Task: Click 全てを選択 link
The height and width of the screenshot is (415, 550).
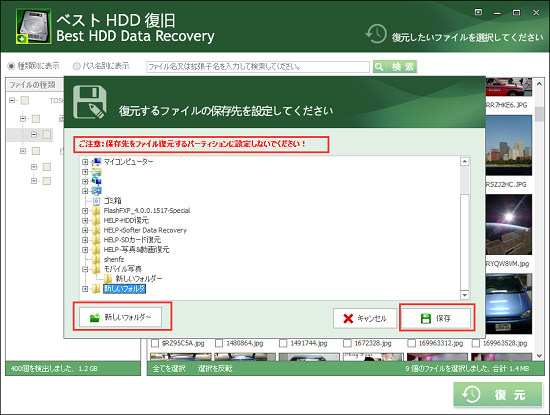Action: point(169,368)
